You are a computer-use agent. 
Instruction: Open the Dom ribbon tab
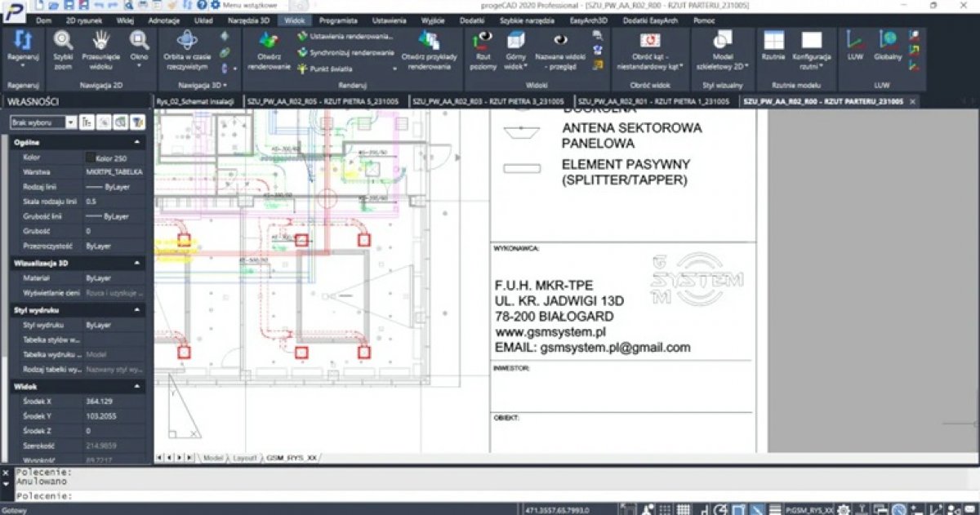44,20
